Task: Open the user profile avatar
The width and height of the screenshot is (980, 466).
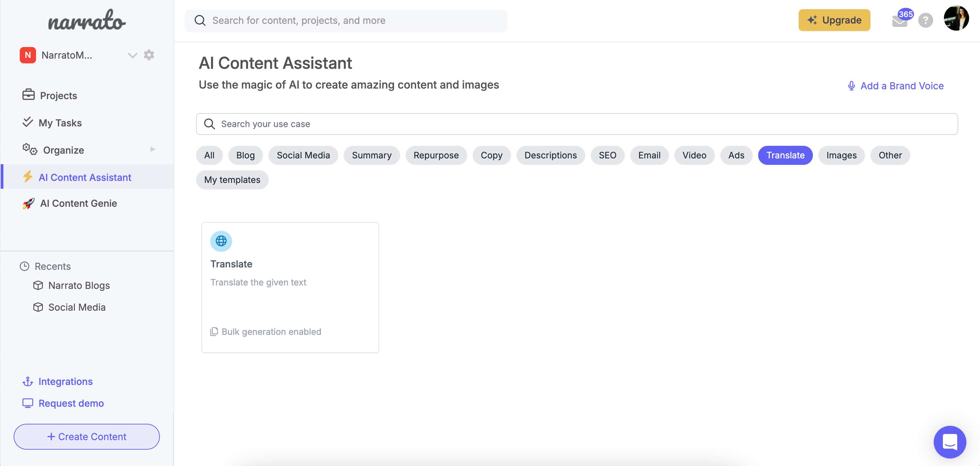Action: click(956, 18)
